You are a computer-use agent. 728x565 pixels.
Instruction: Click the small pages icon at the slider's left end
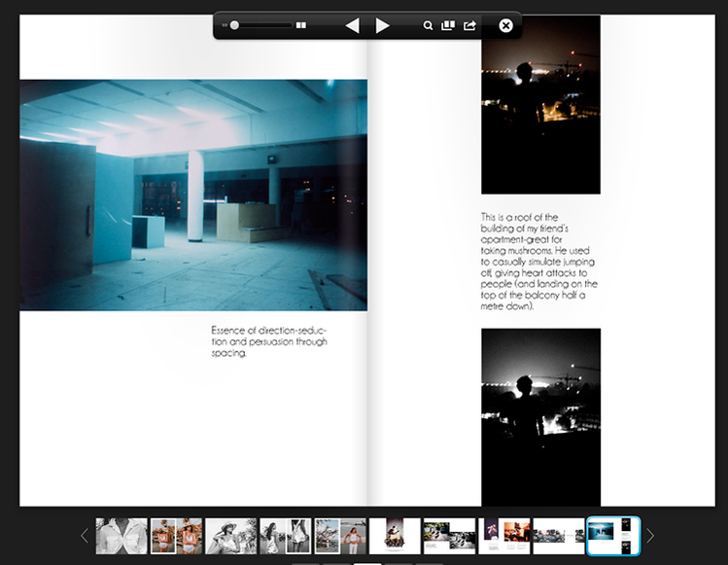click(x=225, y=25)
